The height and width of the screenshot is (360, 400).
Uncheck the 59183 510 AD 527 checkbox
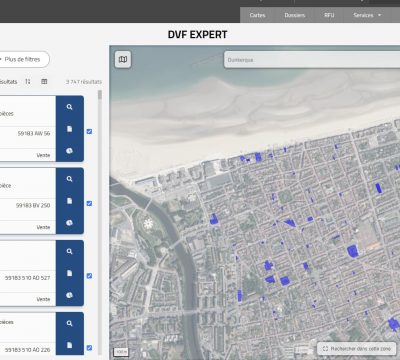click(89, 276)
